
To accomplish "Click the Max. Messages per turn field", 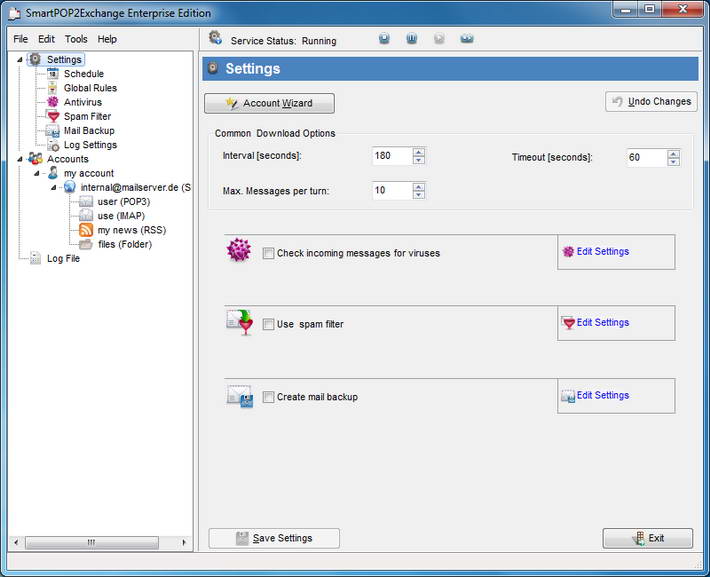I will (393, 190).
